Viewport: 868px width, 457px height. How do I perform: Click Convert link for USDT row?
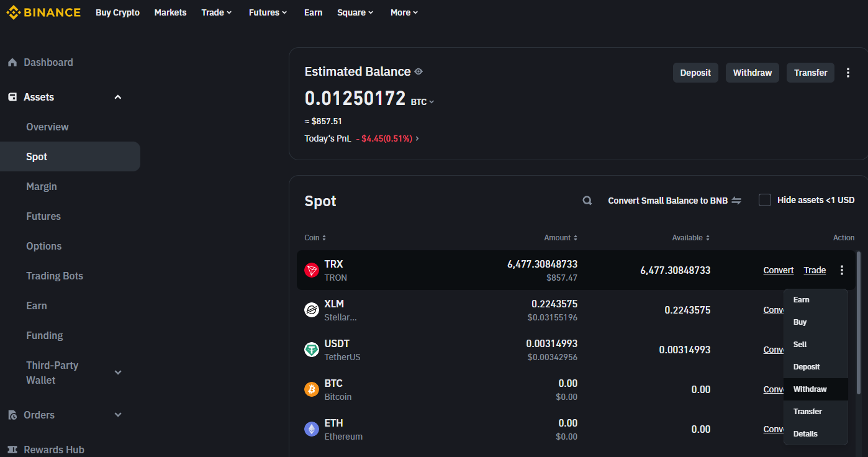(x=774, y=350)
